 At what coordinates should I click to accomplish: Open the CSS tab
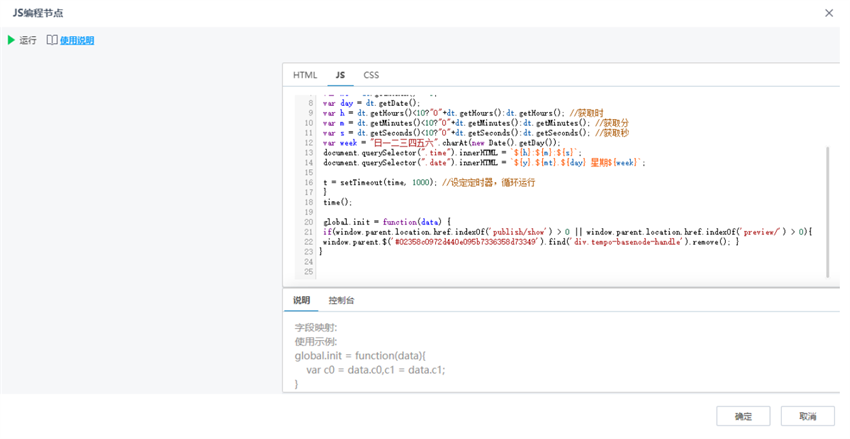(x=371, y=75)
